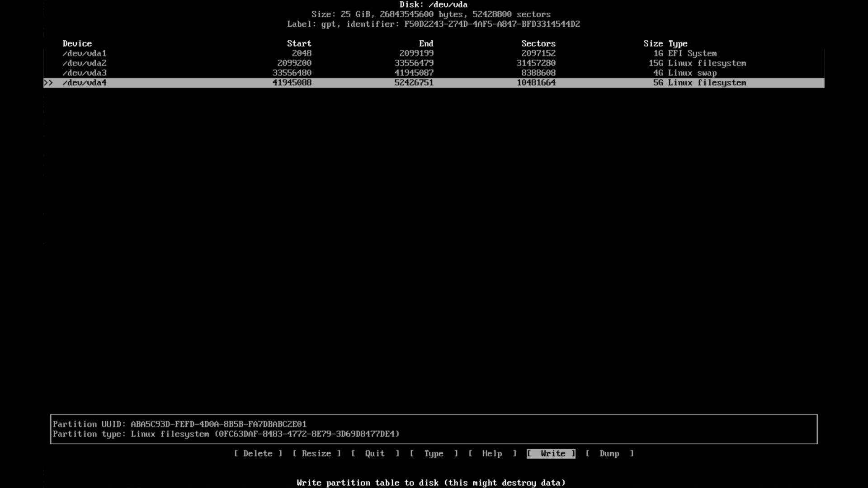Click the gpt label identifier line

click(x=434, y=24)
